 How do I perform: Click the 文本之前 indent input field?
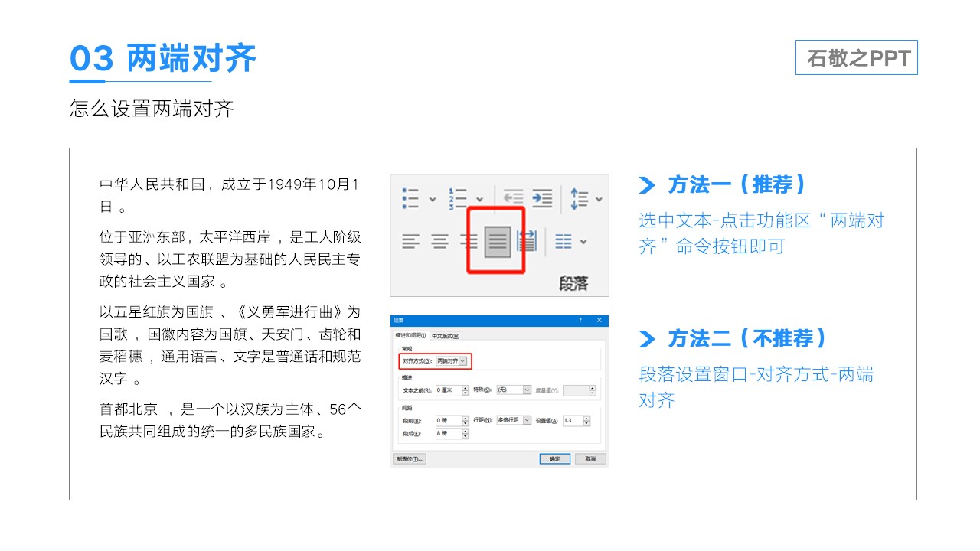[449, 390]
